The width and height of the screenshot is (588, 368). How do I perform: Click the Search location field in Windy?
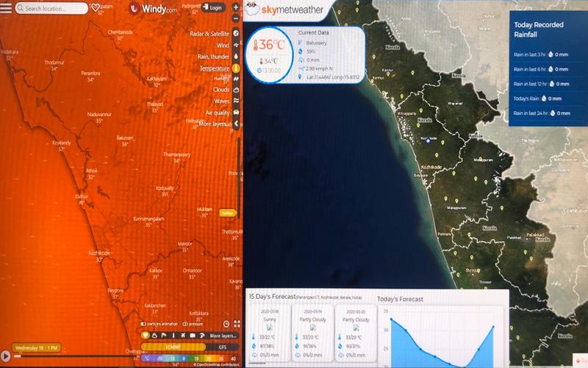tap(51, 8)
